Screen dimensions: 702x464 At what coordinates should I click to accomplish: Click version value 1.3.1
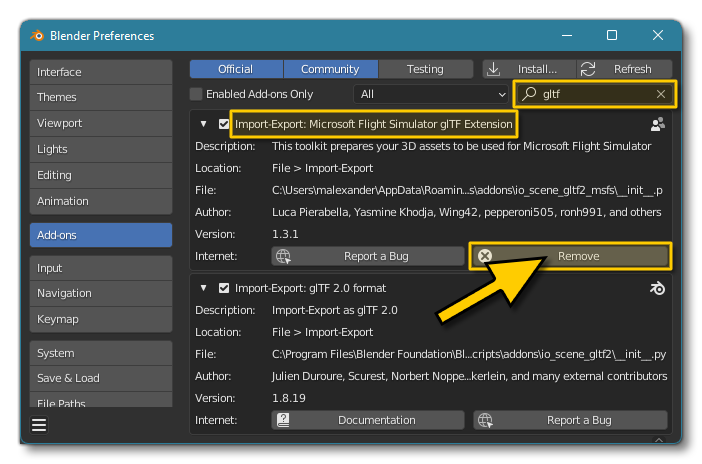coord(285,234)
